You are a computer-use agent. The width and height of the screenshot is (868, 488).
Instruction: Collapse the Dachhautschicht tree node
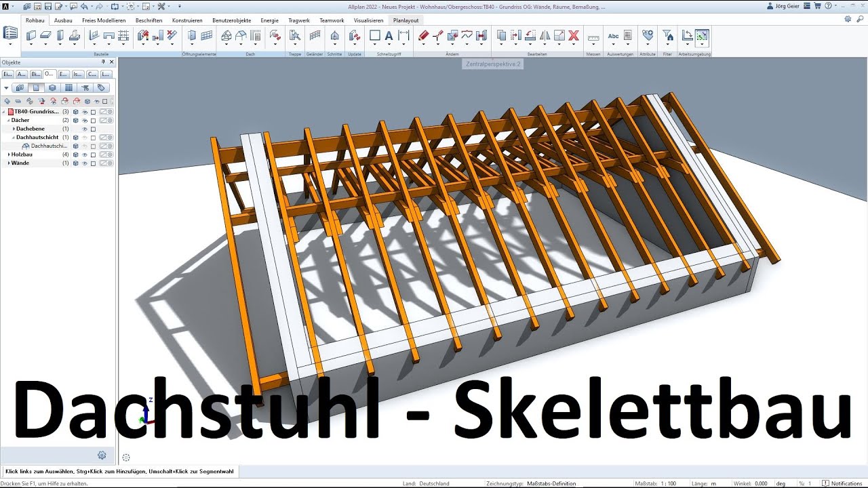[14, 138]
